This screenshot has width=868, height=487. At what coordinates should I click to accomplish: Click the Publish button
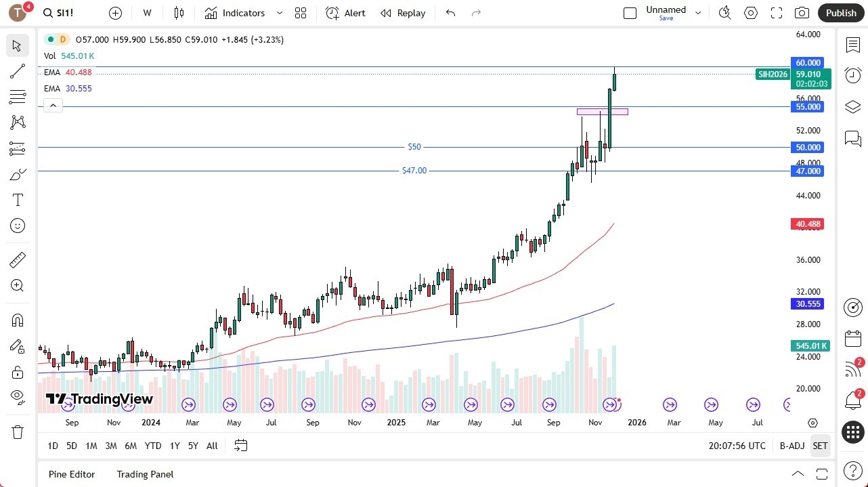coord(840,12)
